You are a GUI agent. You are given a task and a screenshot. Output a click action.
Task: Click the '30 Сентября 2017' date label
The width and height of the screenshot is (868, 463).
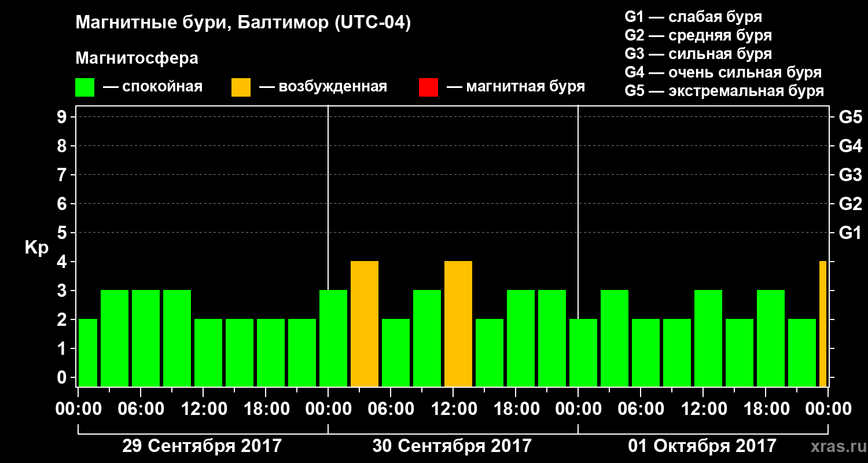pyautogui.click(x=452, y=446)
